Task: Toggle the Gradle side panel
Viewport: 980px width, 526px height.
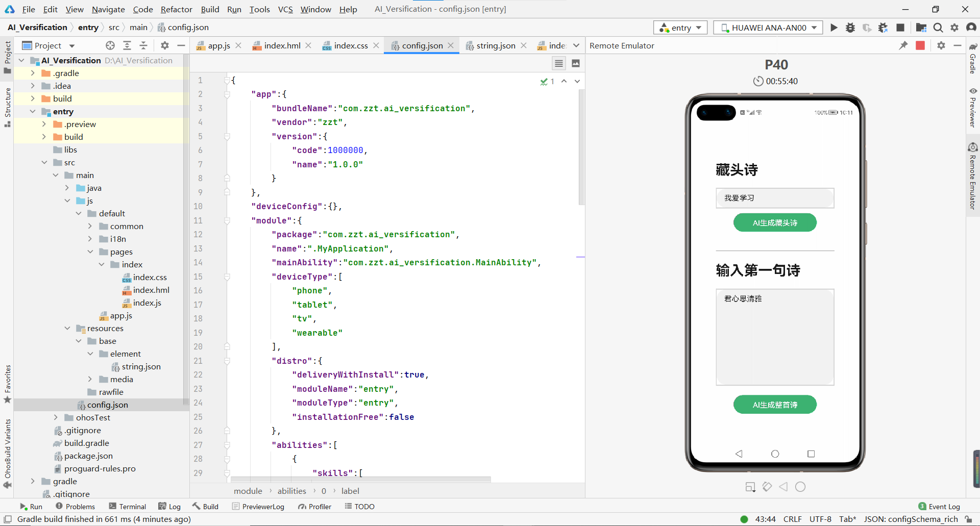Action: coord(973,59)
